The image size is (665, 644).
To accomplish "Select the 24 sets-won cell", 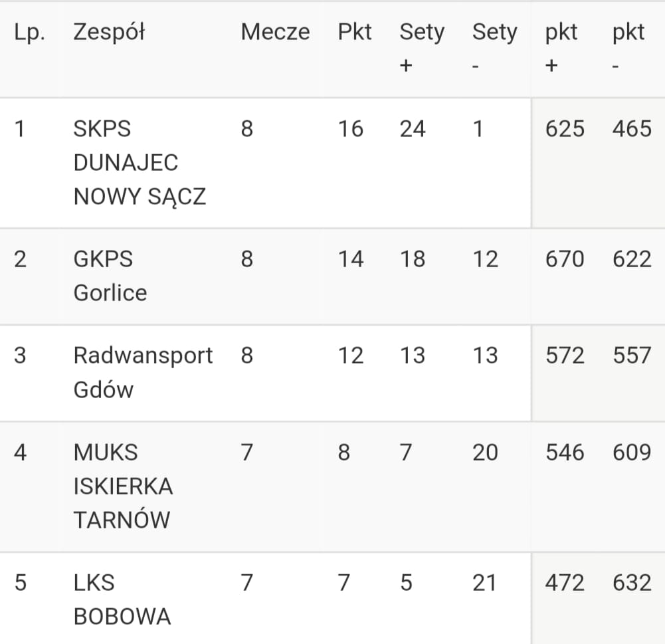I will pyautogui.click(x=413, y=129).
